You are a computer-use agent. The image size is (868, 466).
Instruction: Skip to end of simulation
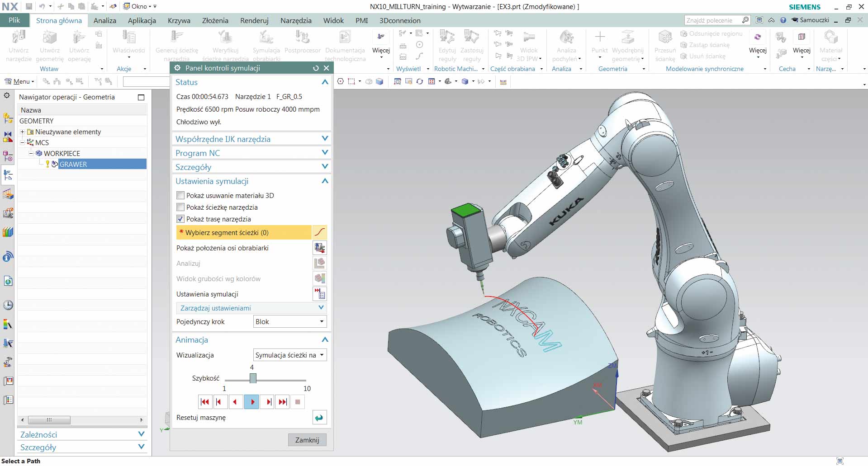tap(283, 402)
